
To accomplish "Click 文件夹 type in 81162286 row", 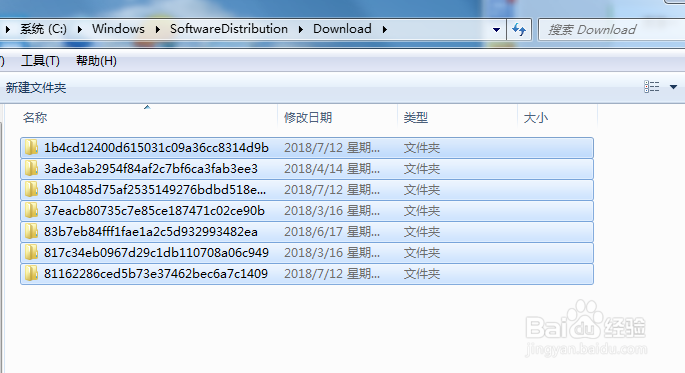I will coord(422,273).
